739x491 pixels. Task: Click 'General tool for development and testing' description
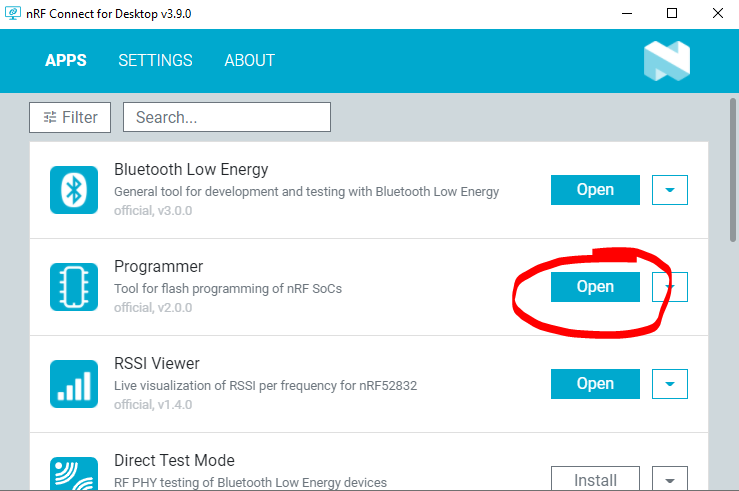pyautogui.click(x=306, y=192)
